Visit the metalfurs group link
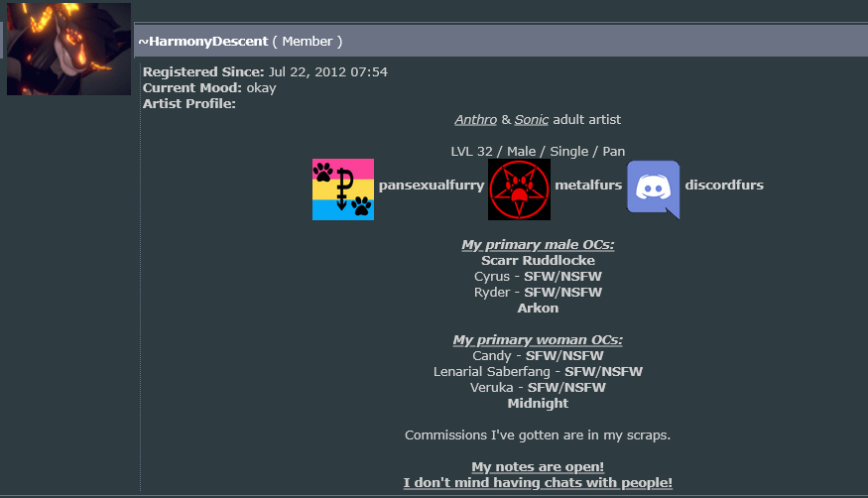 (x=588, y=185)
